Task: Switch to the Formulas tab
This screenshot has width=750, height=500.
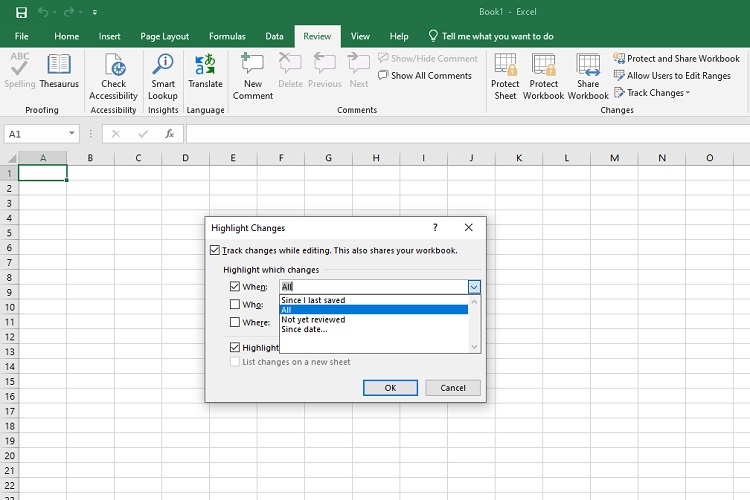Action: click(227, 36)
